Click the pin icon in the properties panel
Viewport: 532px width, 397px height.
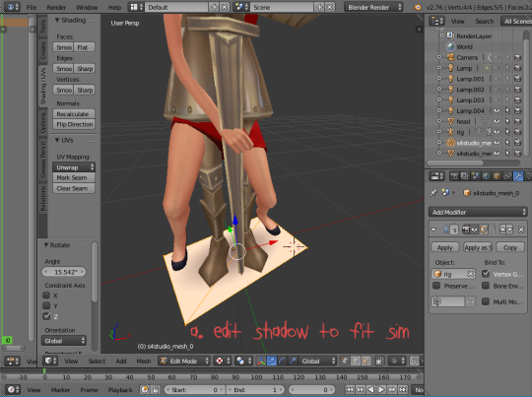[x=433, y=193]
